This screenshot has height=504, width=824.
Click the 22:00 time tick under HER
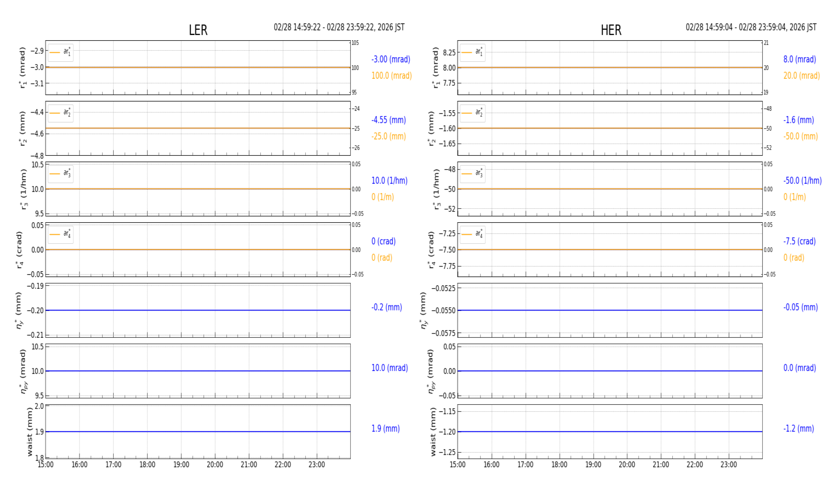[x=694, y=465]
